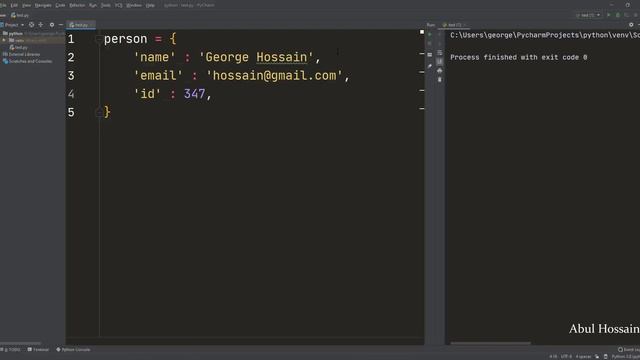The width and height of the screenshot is (640, 360).
Task: Click line number 4 in gutter
Action: [71, 94]
